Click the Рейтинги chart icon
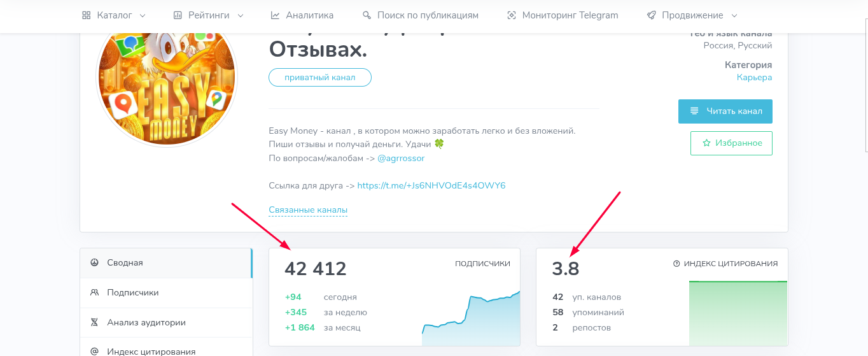Image resolution: width=868 pixels, height=356 pixels. (178, 15)
